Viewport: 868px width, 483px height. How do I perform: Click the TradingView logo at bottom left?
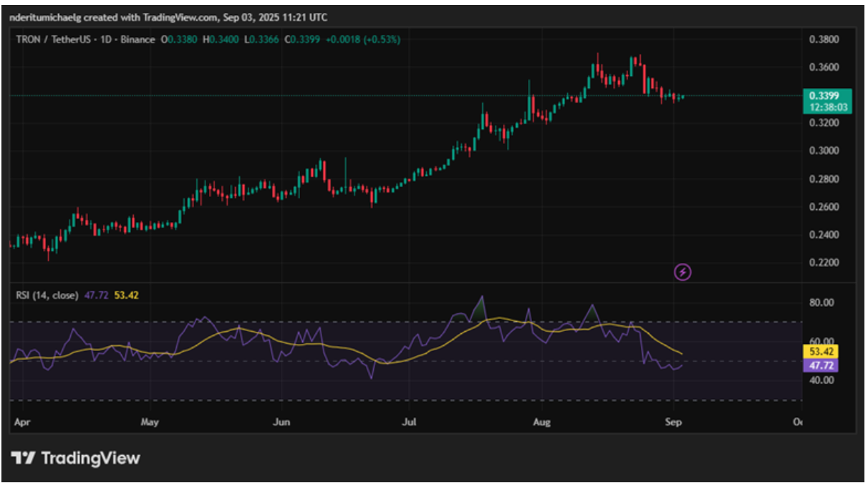[x=75, y=458]
